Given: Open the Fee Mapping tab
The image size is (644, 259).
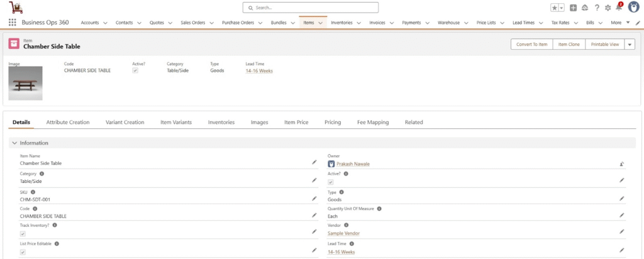Looking at the screenshot, I should coord(373,122).
